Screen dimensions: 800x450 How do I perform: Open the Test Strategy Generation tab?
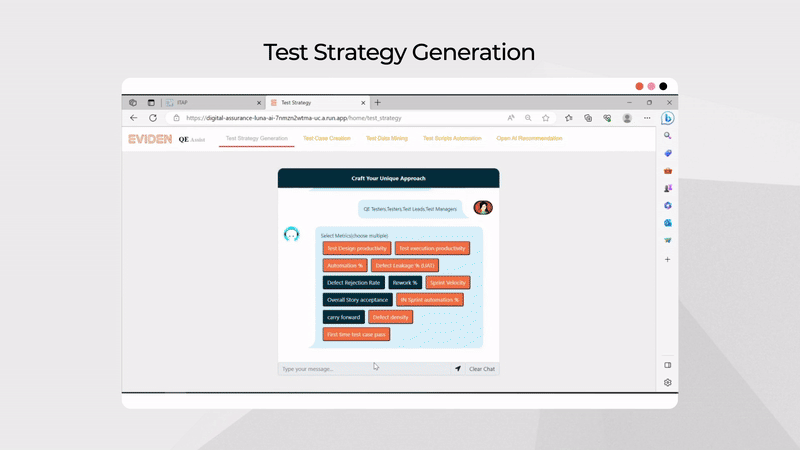point(257,138)
